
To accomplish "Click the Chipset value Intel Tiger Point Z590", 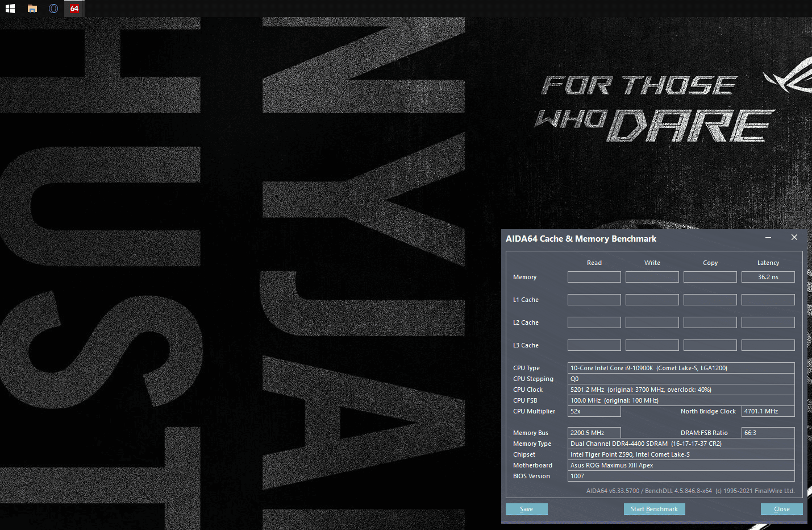I will point(681,454).
